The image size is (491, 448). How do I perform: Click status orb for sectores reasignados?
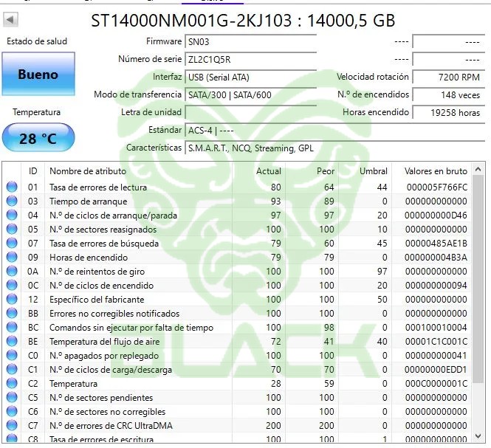12,229
